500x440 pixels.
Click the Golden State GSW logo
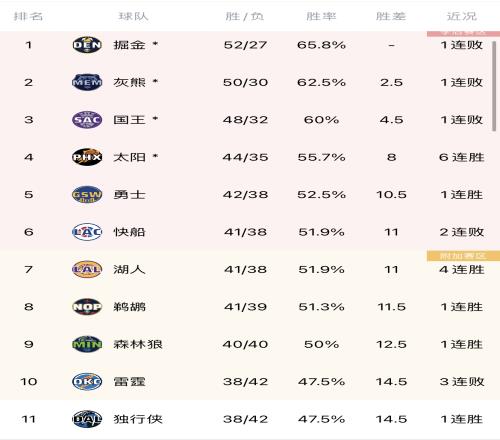coord(87,194)
